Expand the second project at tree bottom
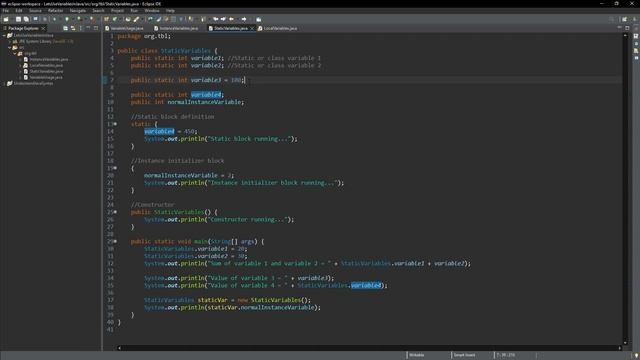This screenshot has width=640, height=360. pos(4,83)
